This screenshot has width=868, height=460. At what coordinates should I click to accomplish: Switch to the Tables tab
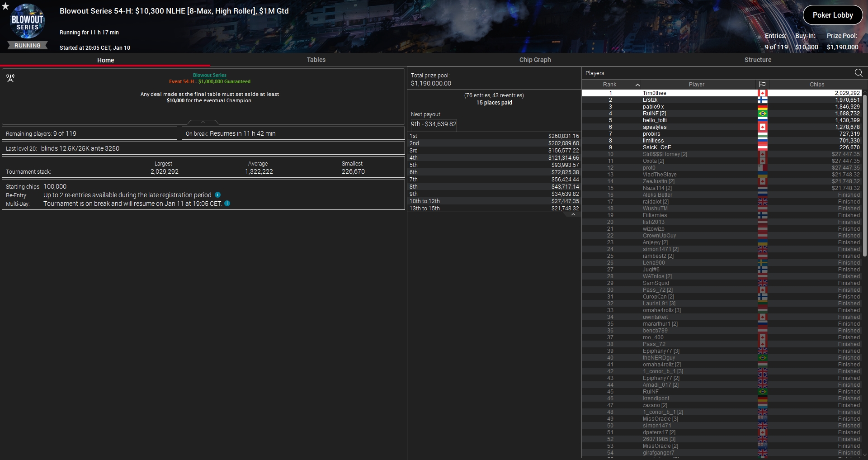click(x=316, y=60)
